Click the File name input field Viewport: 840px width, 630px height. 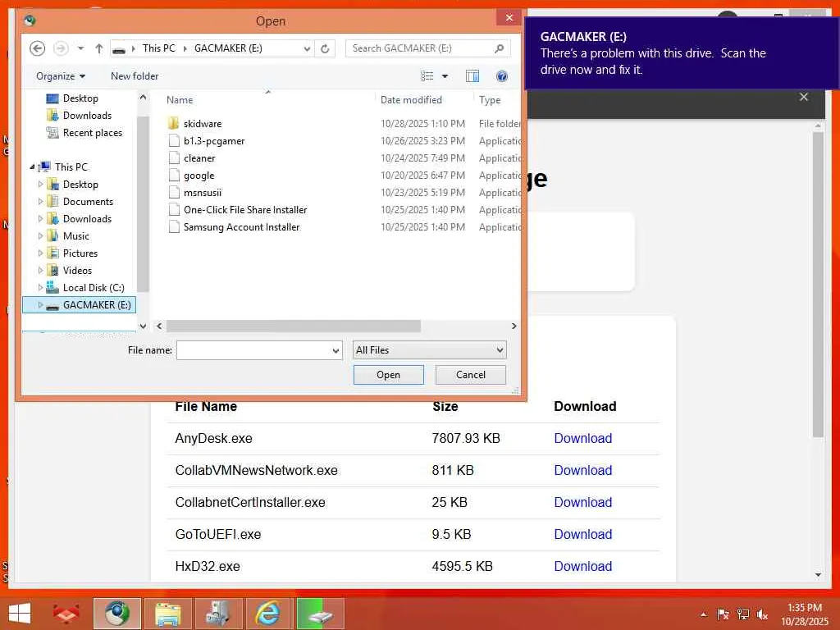(x=254, y=350)
